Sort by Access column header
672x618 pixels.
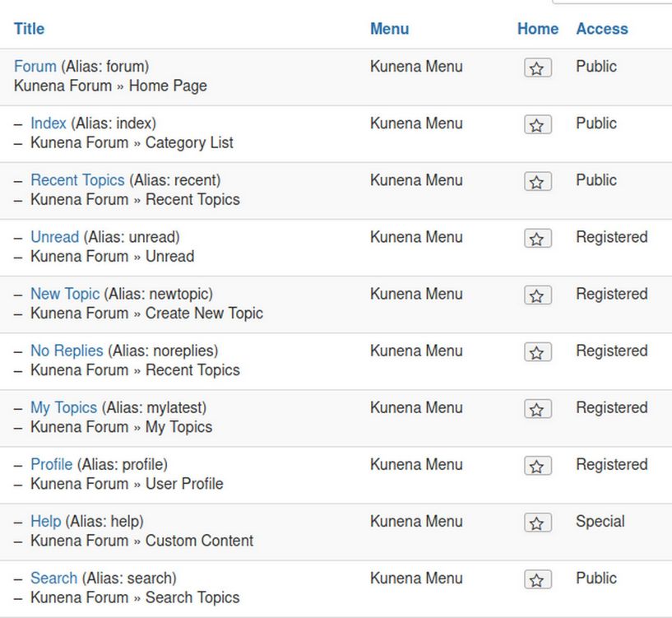(601, 29)
